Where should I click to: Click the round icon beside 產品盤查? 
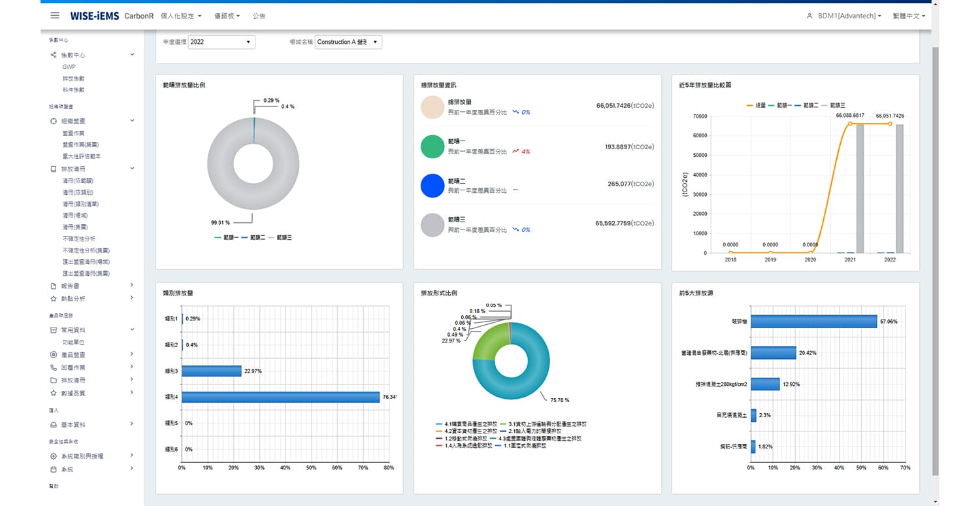tap(54, 354)
